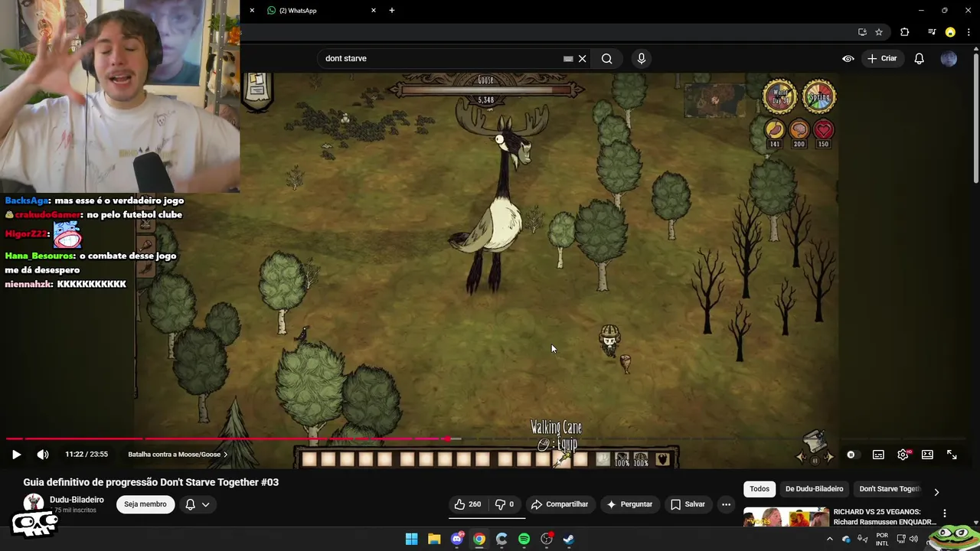
Task: Click the Compartilhar share button
Action: pyautogui.click(x=560, y=504)
